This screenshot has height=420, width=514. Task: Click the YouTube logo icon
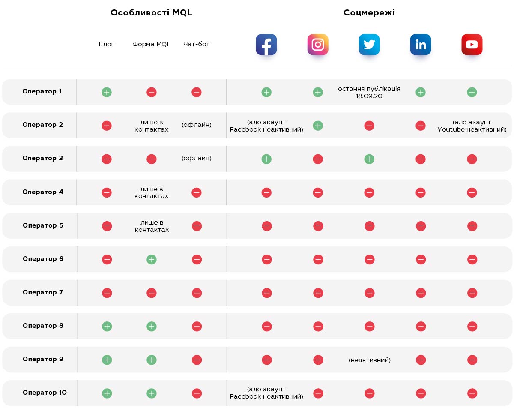(x=472, y=45)
